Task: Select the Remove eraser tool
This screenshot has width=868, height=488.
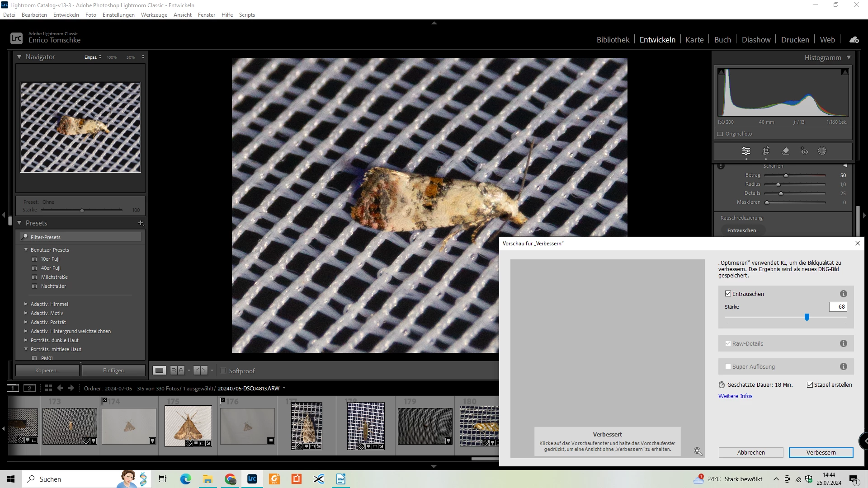Action: [x=785, y=151]
